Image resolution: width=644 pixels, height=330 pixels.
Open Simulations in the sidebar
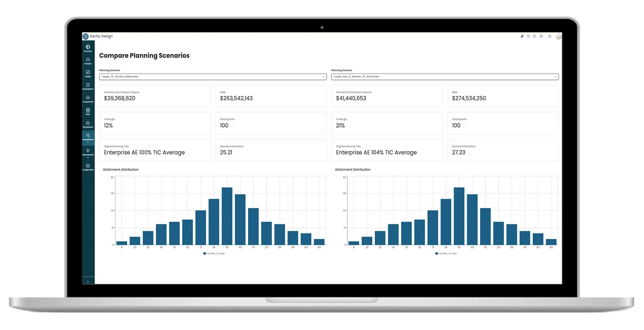point(88,124)
